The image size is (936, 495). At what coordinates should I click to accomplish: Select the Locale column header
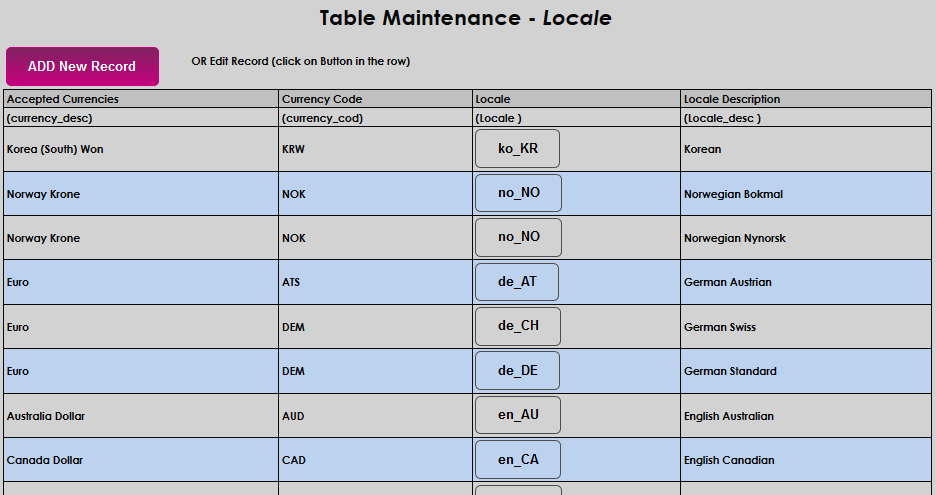[x=493, y=99]
